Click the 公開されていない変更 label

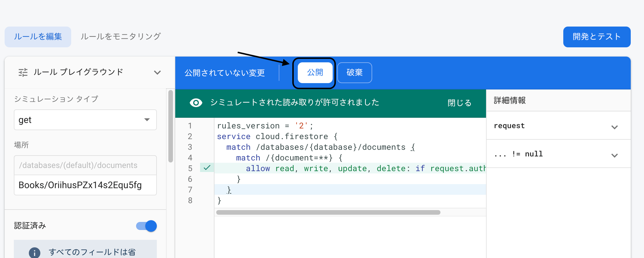coord(225,73)
